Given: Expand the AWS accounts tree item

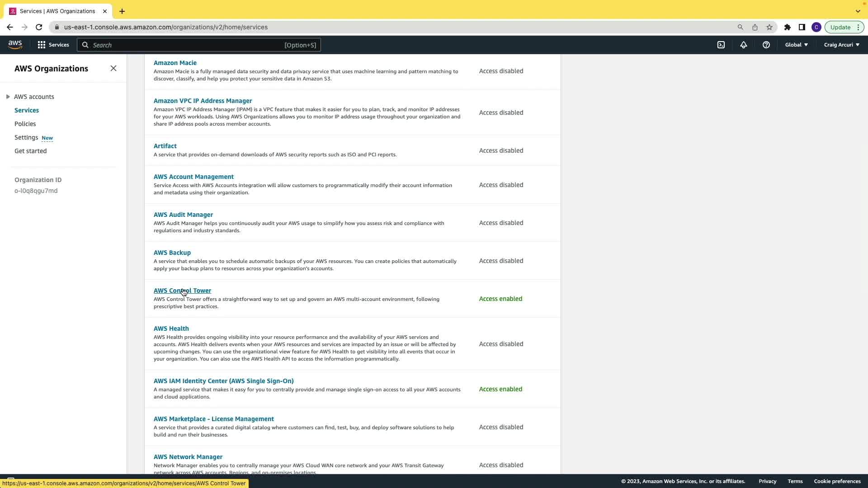Looking at the screenshot, I should (x=8, y=97).
